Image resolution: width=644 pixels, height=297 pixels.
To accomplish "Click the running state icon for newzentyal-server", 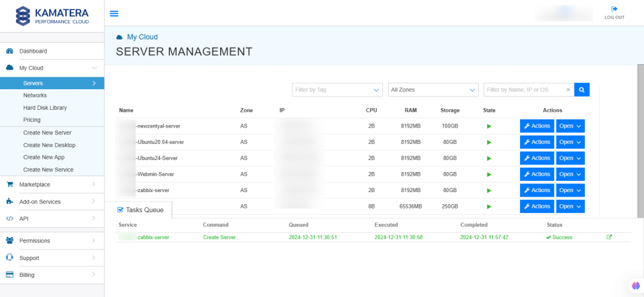I will click(489, 126).
